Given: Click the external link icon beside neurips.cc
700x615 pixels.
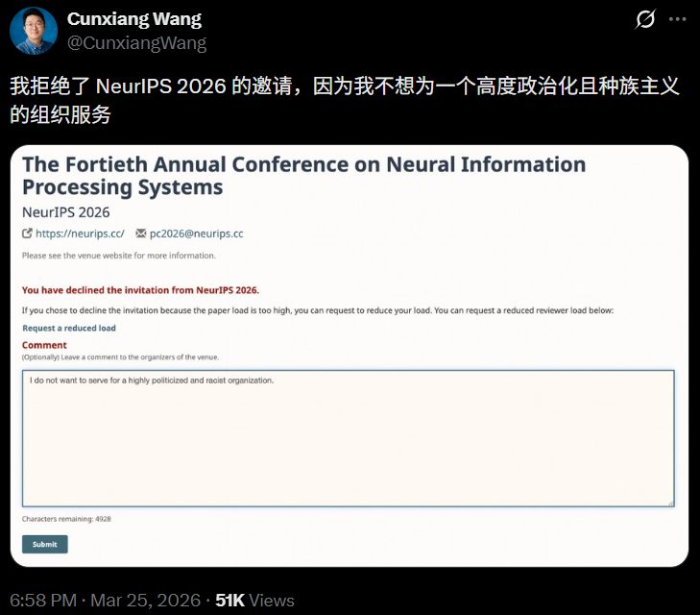Looking at the screenshot, I should coord(27,234).
